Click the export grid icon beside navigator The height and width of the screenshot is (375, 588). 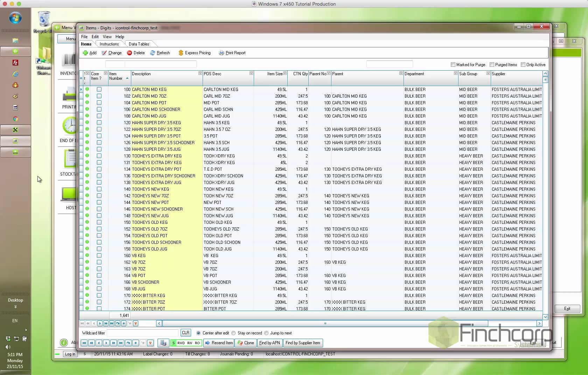[x=163, y=343]
